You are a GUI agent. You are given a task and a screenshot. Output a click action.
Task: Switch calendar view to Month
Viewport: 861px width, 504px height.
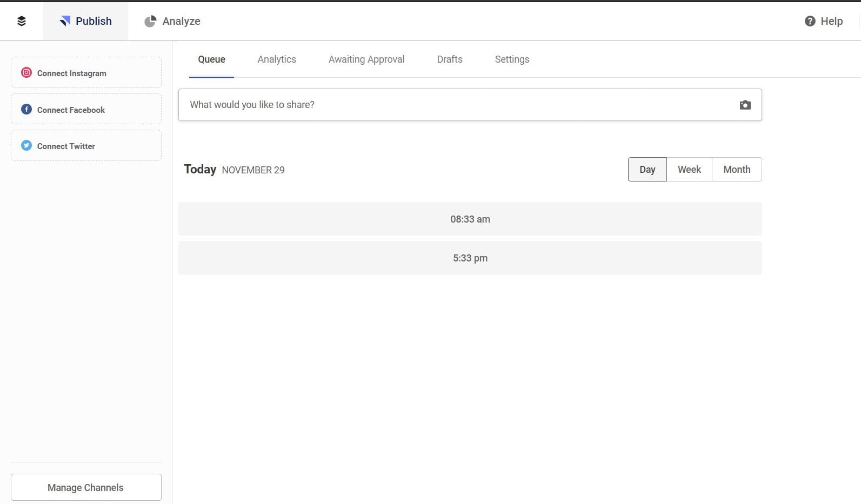737,170
